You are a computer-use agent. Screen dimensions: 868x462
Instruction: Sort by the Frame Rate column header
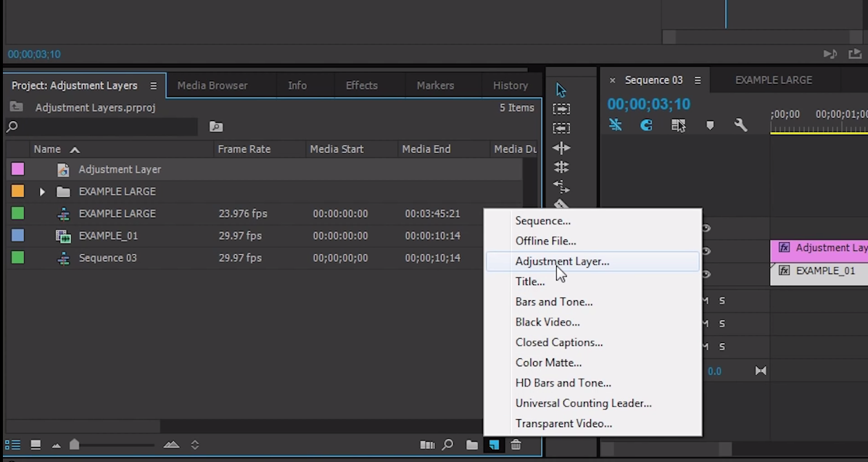[244, 149]
